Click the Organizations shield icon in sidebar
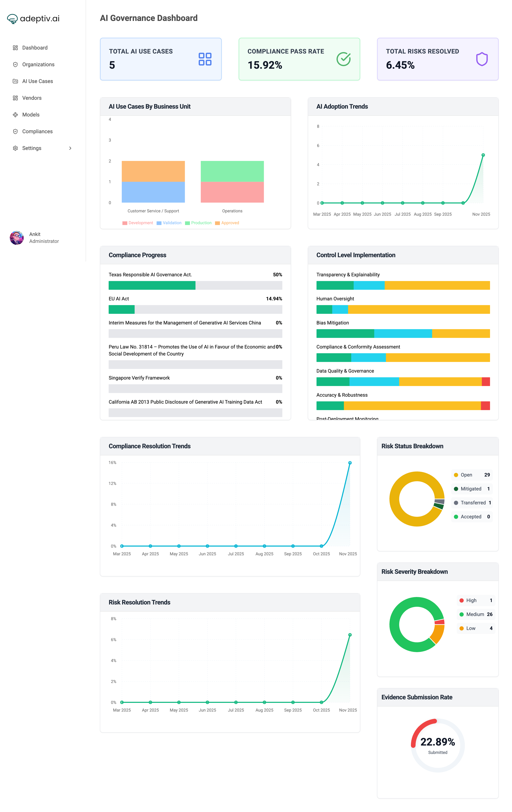 pyautogui.click(x=15, y=64)
